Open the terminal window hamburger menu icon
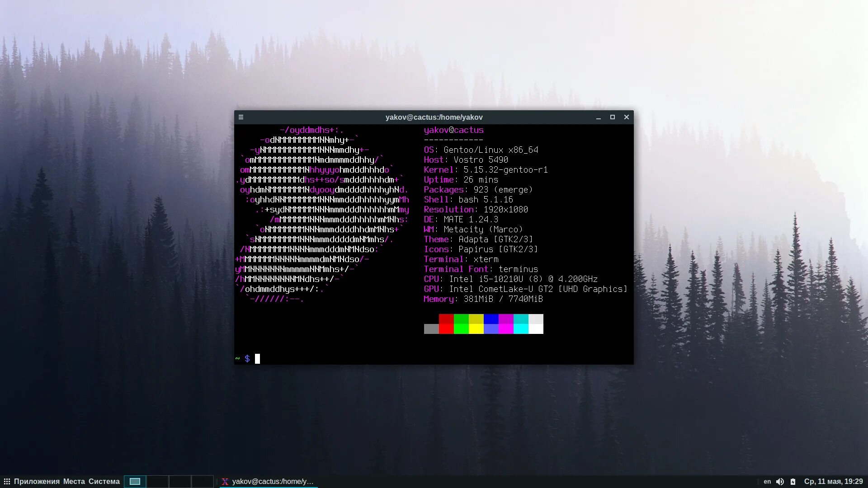This screenshot has height=488, width=868. (x=241, y=117)
